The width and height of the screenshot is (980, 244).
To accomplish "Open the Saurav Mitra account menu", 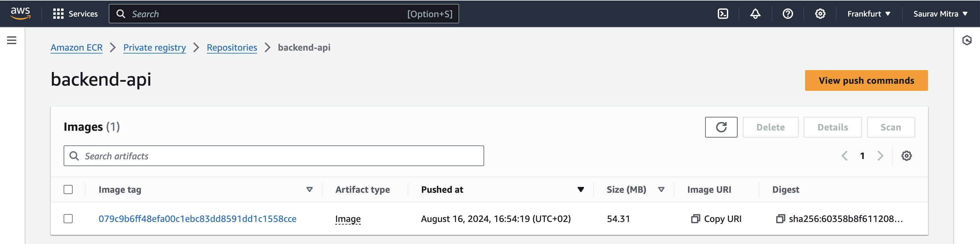I will [940, 14].
